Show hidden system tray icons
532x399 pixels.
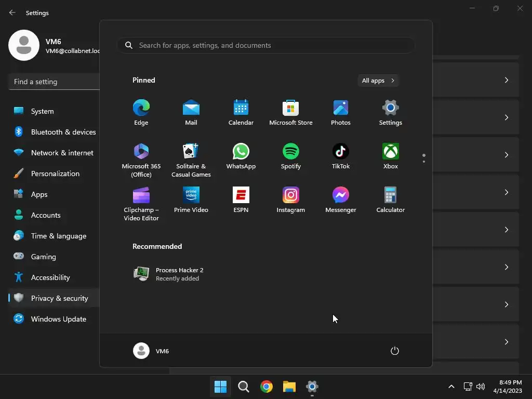point(451,387)
